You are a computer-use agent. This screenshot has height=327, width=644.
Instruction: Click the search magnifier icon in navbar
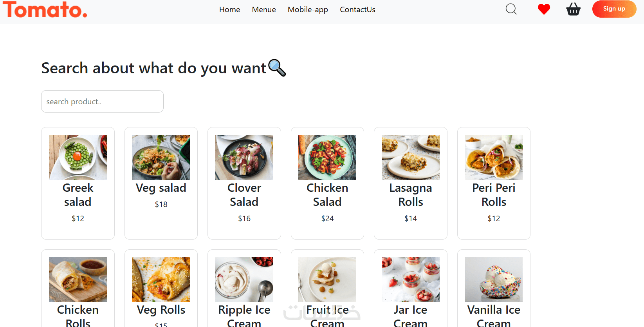[511, 9]
